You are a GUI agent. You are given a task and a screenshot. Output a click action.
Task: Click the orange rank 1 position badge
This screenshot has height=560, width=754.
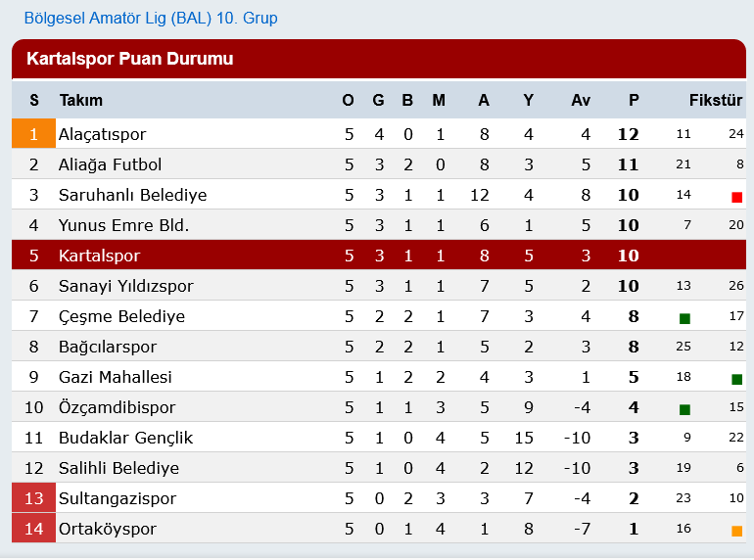(33, 133)
